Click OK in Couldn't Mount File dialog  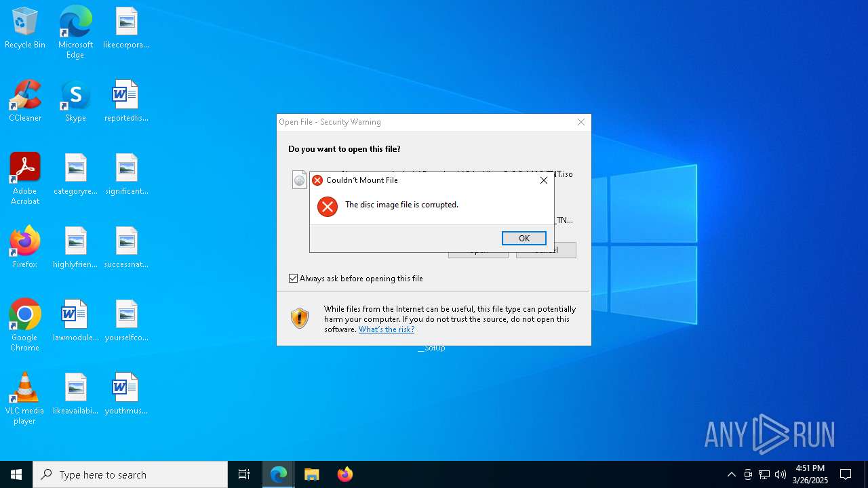524,239
